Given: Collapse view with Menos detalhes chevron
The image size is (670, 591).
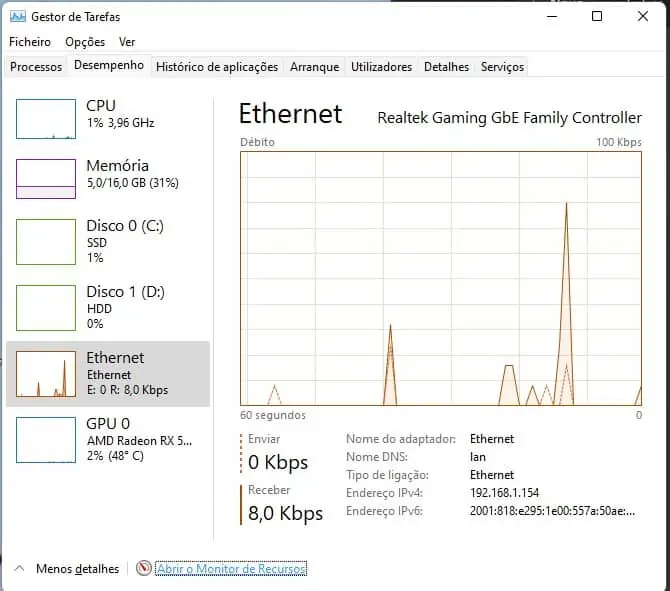Looking at the screenshot, I should (x=20, y=568).
